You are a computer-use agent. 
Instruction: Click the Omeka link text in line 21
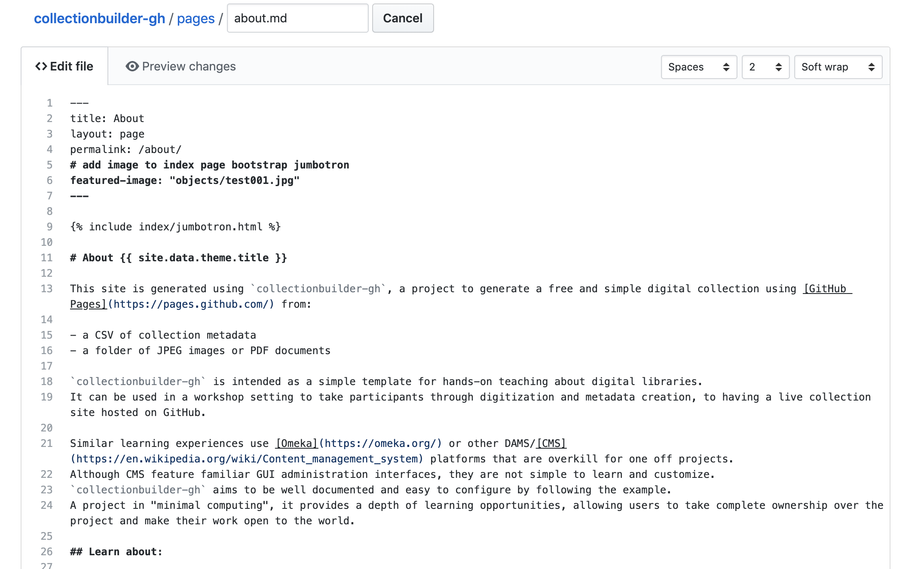click(x=297, y=444)
